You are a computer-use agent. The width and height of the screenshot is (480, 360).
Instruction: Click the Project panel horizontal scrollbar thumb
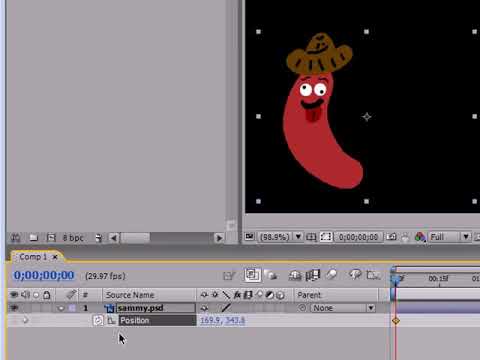135,238
